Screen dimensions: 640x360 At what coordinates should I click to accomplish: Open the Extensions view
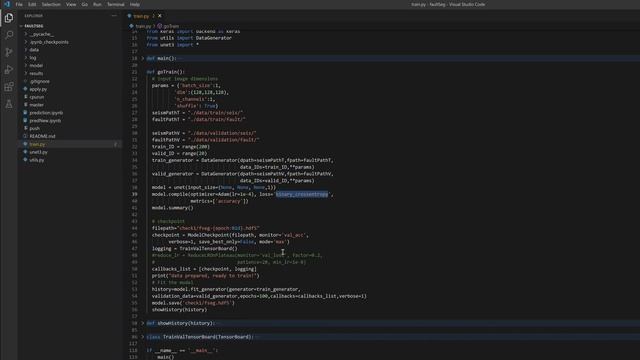pos(9,87)
